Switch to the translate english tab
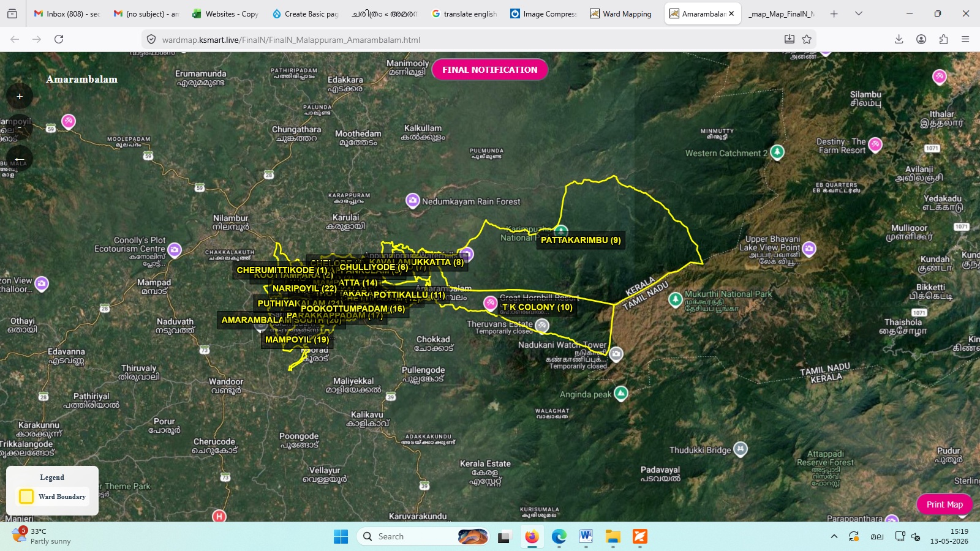 coord(464,13)
